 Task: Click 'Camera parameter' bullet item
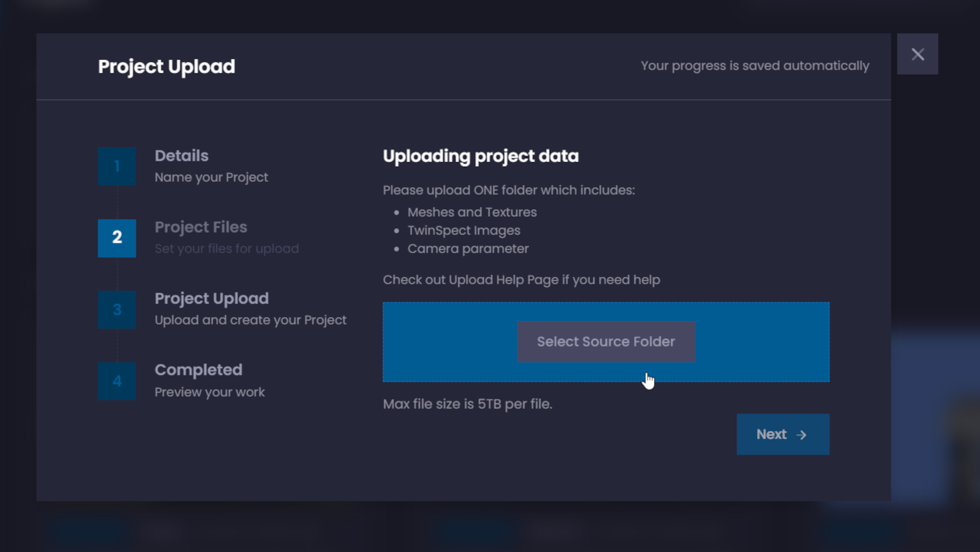(x=468, y=249)
